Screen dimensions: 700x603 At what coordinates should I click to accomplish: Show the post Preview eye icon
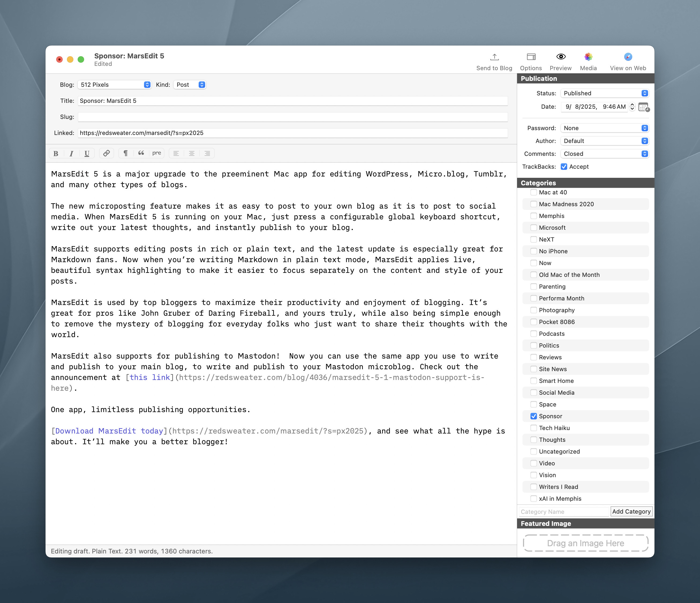coord(561,57)
